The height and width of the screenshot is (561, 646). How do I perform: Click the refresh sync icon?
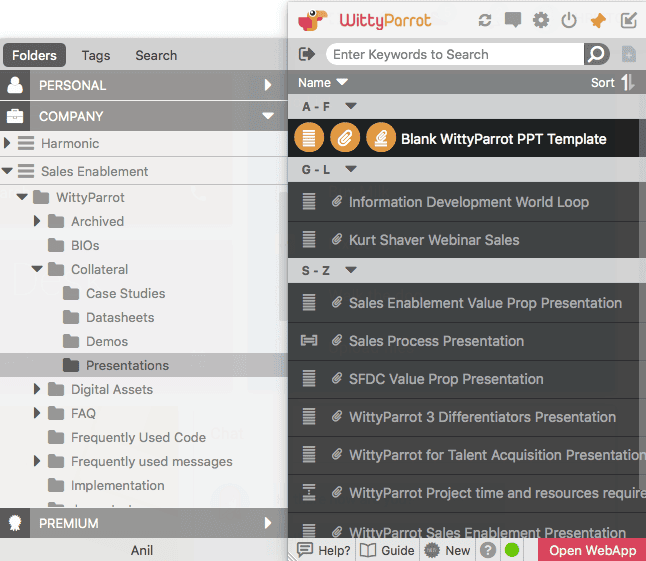pyautogui.click(x=485, y=20)
